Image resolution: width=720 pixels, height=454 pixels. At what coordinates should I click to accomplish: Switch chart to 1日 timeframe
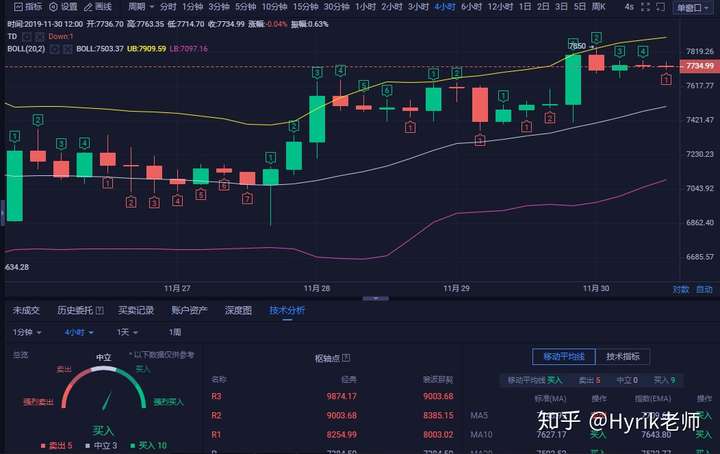525,7
